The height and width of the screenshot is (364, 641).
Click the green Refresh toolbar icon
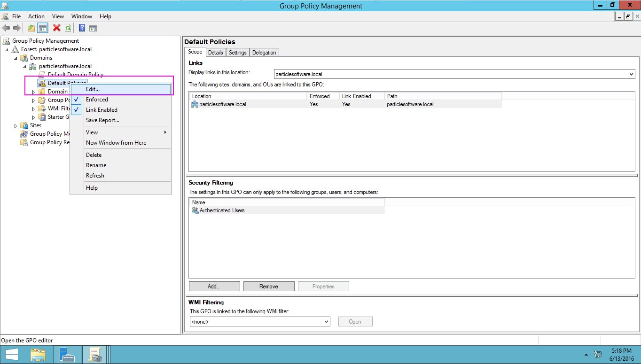68,28
